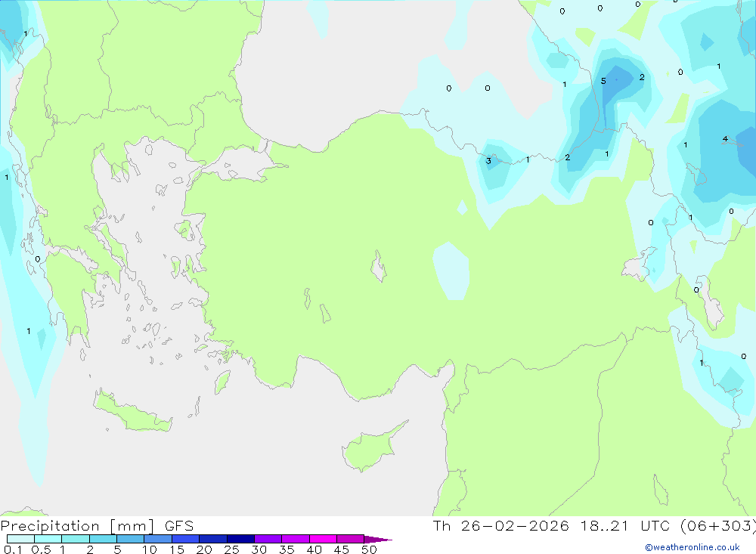Pick the legend swatch between 1 and 2
The height and width of the screenshot is (554, 756).
tap(75, 539)
